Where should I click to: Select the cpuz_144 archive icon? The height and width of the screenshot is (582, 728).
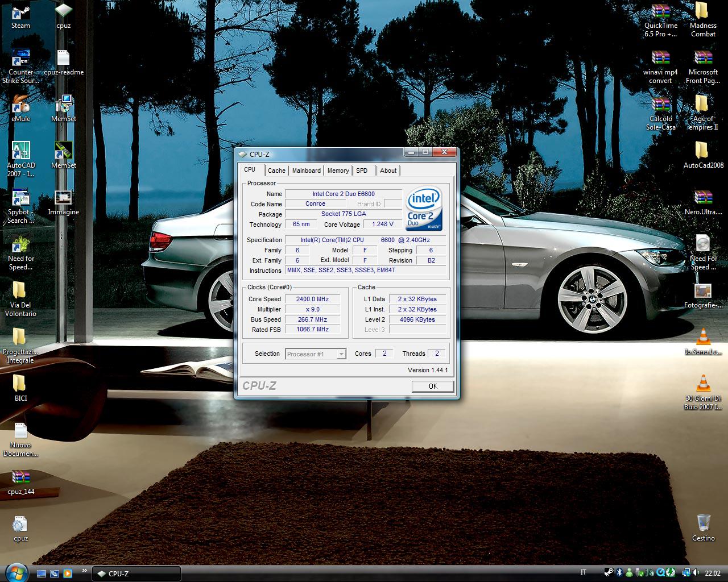click(20, 482)
